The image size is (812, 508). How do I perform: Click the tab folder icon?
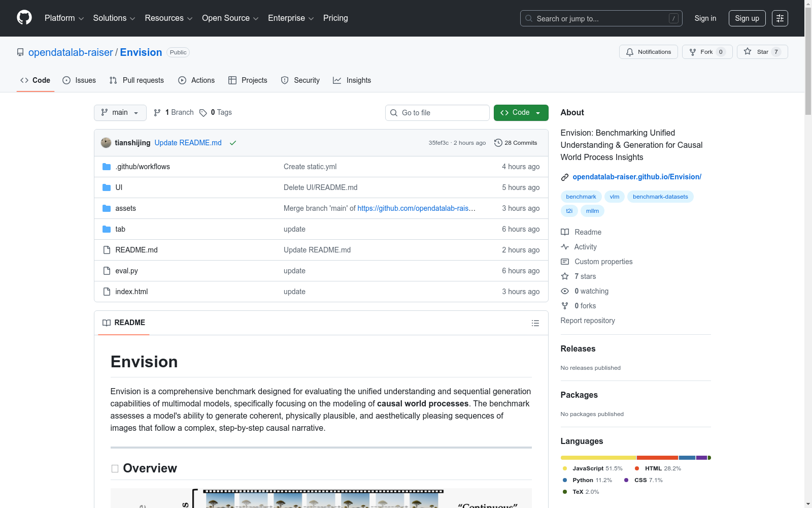point(107,229)
